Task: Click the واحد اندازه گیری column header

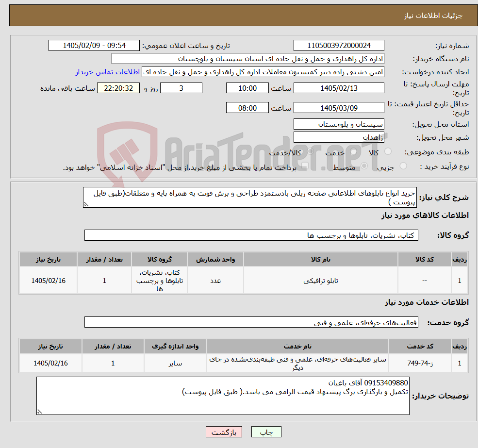Action: pos(175,346)
